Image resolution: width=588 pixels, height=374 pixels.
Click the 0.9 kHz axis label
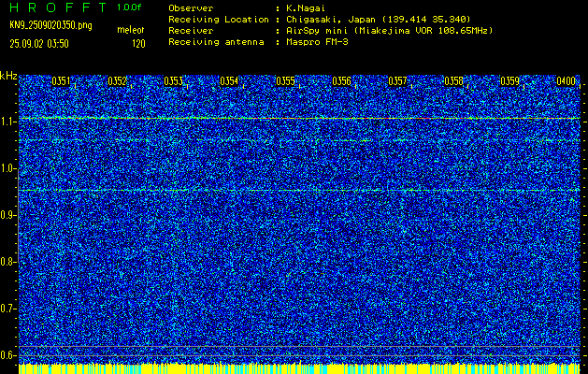[7, 215]
